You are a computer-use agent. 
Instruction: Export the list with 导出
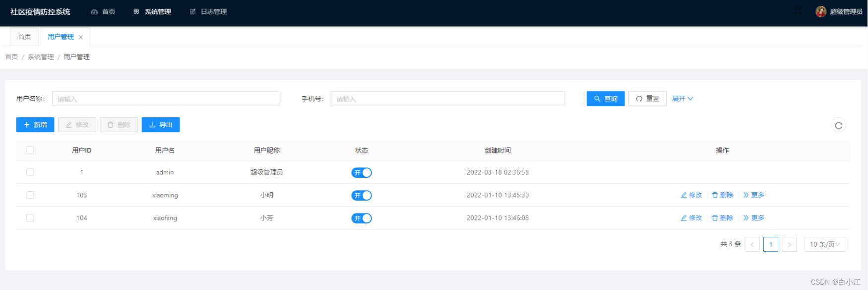pyautogui.click(x=161, y=125)
